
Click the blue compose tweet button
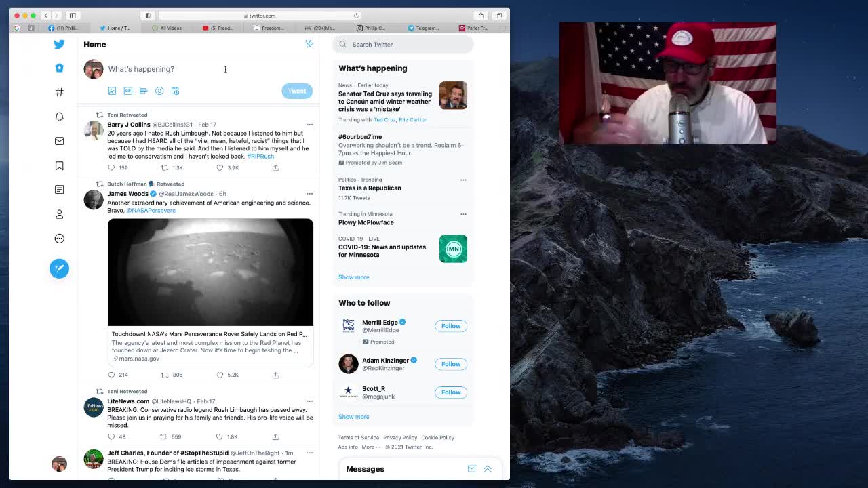point(59,268)
